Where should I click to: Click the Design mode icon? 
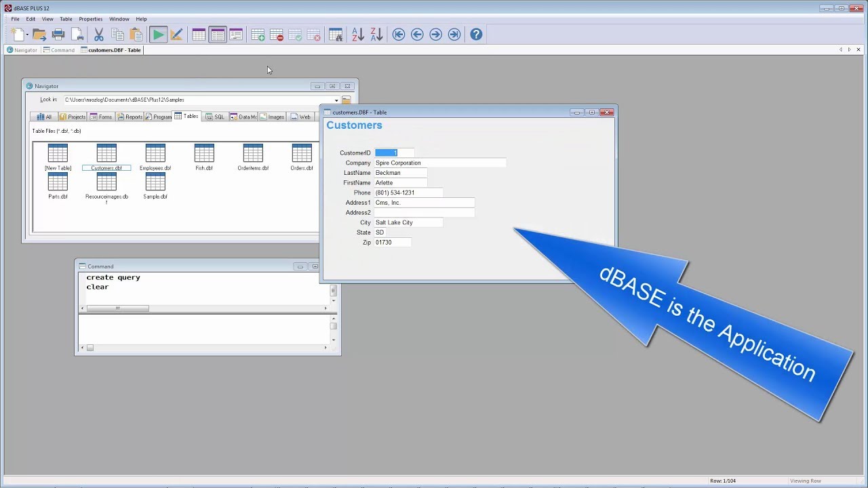point(176,35)
